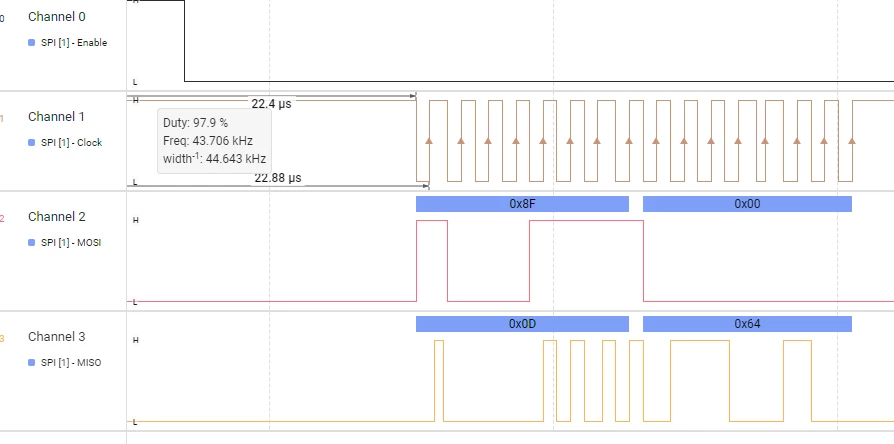
Task: Click the 22.4 µs measurement label
Action: tap(271, 104)
